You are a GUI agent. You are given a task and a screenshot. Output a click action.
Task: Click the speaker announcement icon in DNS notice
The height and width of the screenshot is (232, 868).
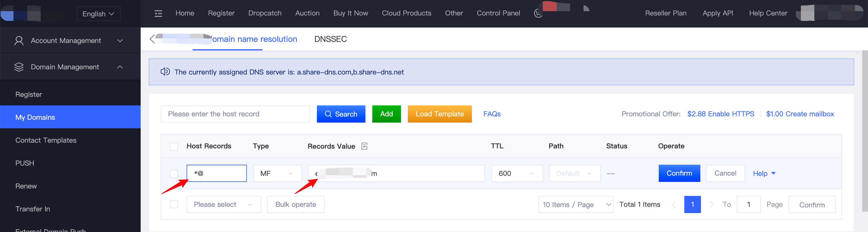pos(165,72)
